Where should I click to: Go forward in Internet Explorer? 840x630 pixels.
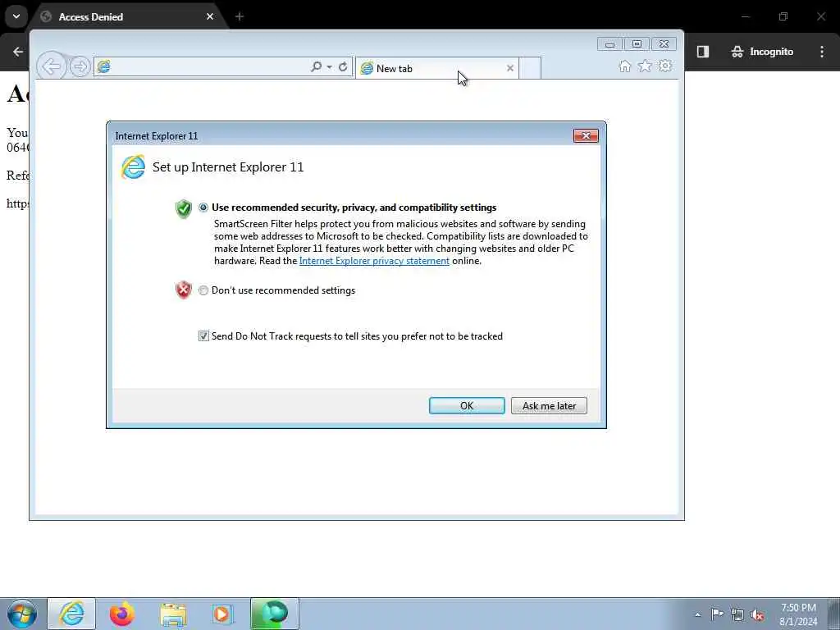80,67
